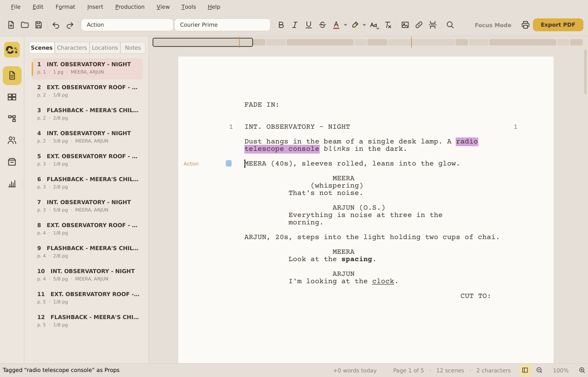This screenshot has width=588, height=377.
Task: Select scene 8 EXT. OBSERVATORY ROOF
Action: pos(87,229)
